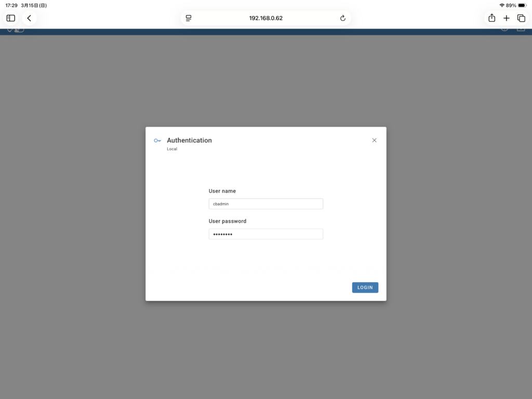Click the key icon beside Authentication
This screenshot has width=532, height=399.
point(157,141)
